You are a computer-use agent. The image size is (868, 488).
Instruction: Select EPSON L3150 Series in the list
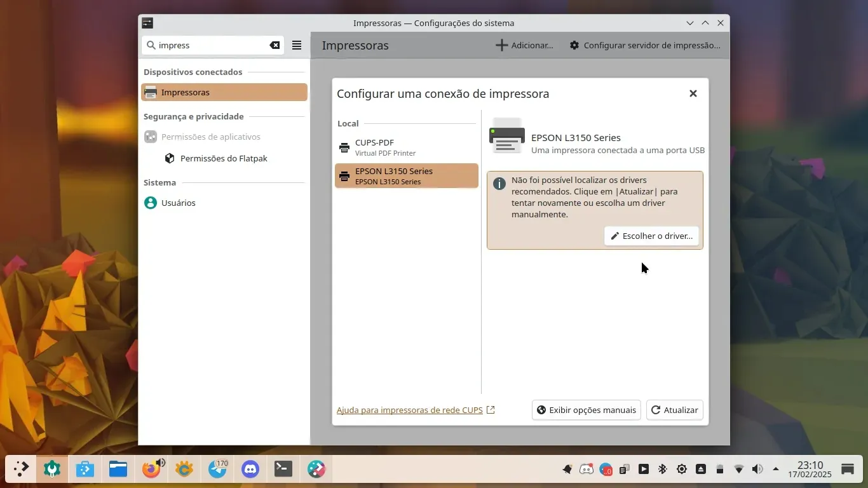406,176
